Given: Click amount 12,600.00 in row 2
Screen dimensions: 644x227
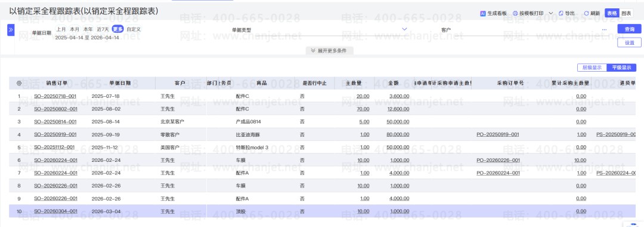Looking at the screenshot, I should (398, 109).
